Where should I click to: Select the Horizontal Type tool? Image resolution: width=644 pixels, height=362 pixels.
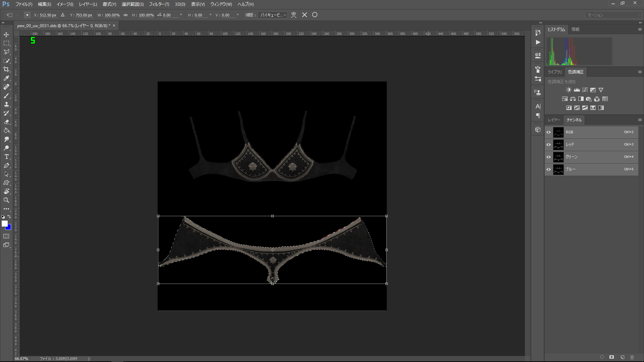[x=6, y=157]
